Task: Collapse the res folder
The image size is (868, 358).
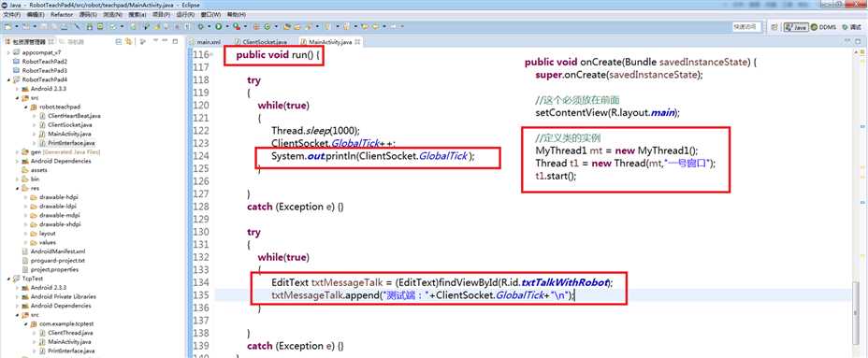Action: click(x=17, y=188)
